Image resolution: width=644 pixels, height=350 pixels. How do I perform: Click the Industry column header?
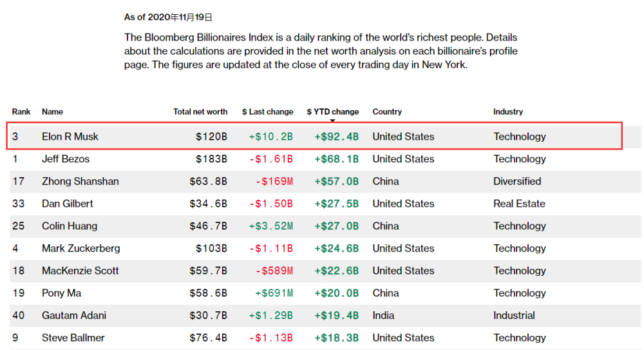[508, 112]
